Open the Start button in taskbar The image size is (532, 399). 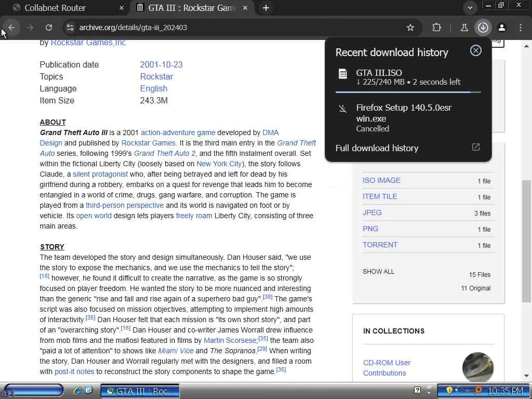(33, 391)
